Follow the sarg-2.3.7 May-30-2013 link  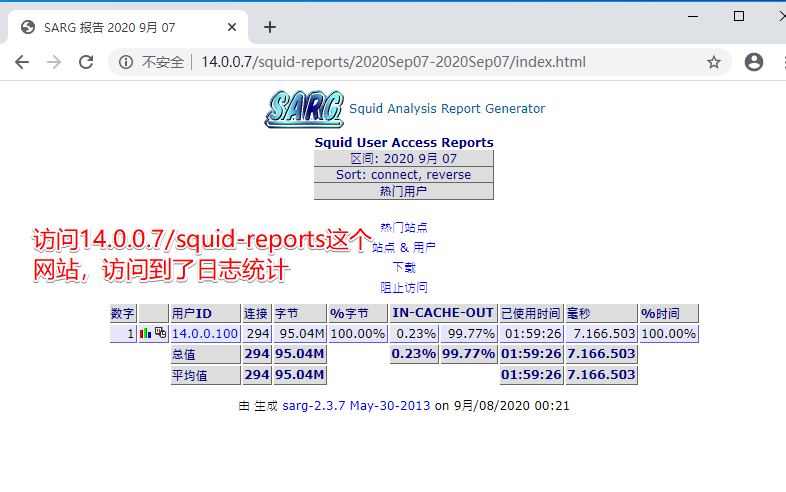pyautogui.click(x=356, y=406)
